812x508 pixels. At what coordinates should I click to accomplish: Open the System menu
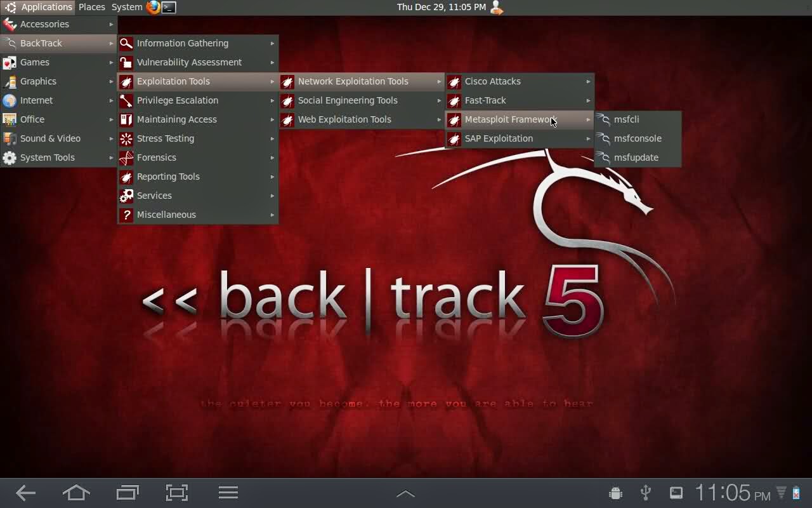pyautogui.click(x=127, y=7)
